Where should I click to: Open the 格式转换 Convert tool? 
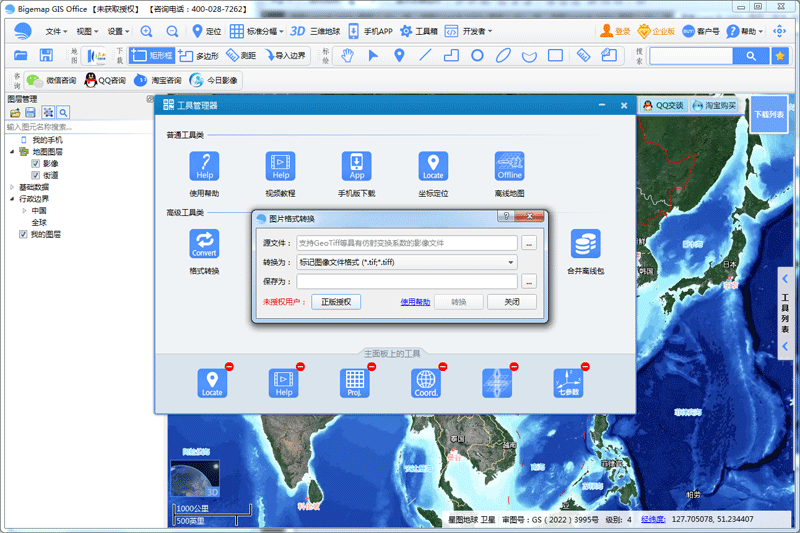(x=204, y=244)
